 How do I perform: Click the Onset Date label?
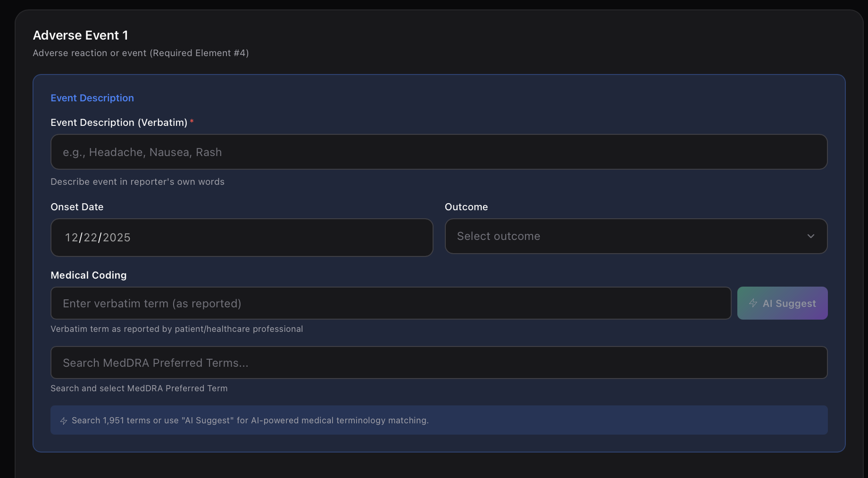[77, 207]
